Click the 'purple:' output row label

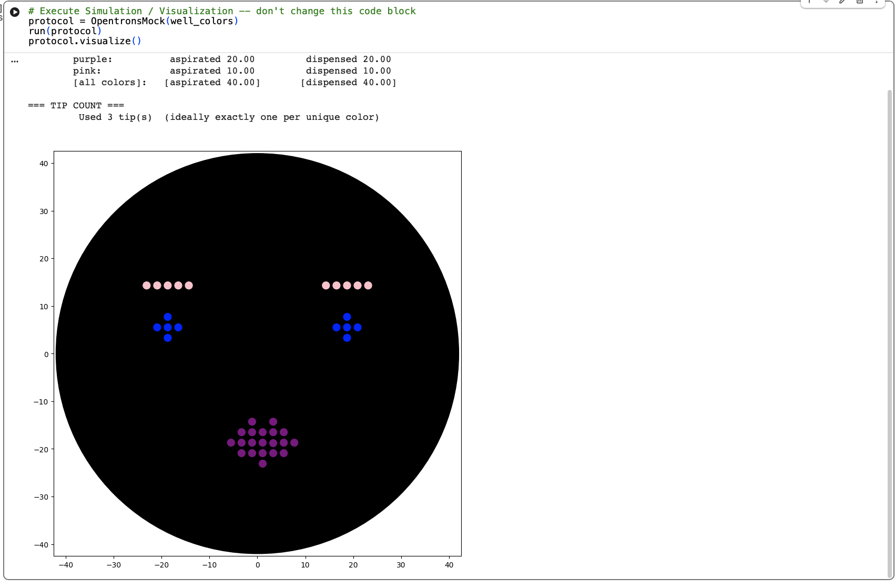coord(93,59)
